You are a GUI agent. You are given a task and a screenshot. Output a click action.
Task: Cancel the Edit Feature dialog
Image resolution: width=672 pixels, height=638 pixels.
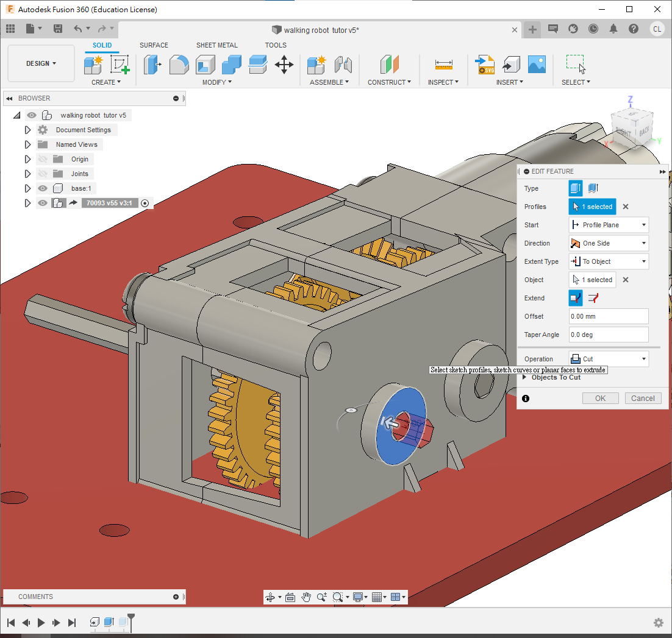click(643, 398)
